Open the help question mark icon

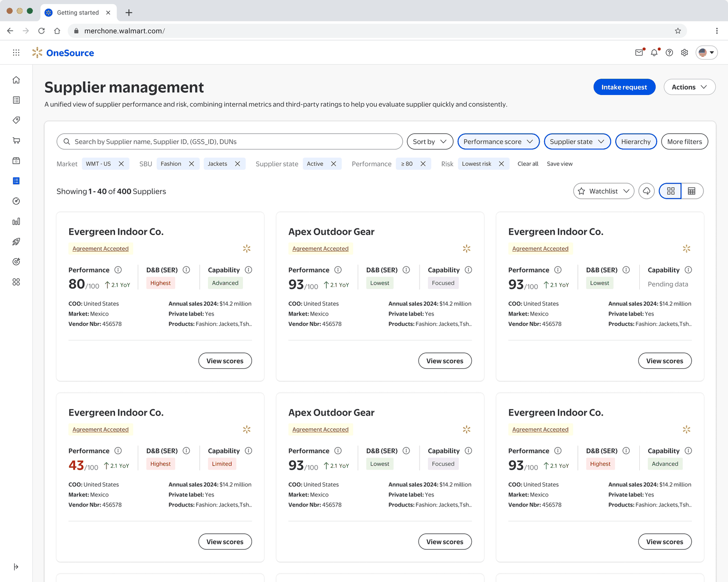click(x=669, y=53)
